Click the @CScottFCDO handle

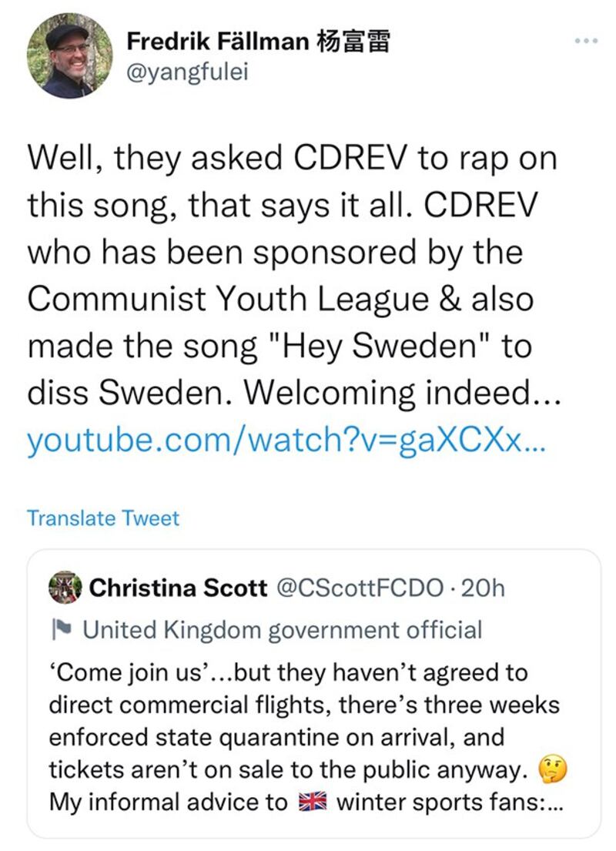pyautogui.click(x=359, y=588)
